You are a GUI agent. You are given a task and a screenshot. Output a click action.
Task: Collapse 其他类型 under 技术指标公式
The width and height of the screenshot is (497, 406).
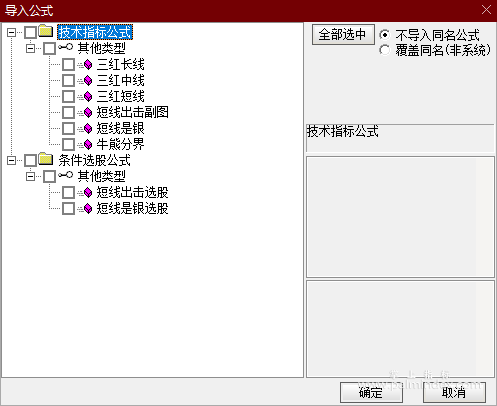tap(30, 48)
